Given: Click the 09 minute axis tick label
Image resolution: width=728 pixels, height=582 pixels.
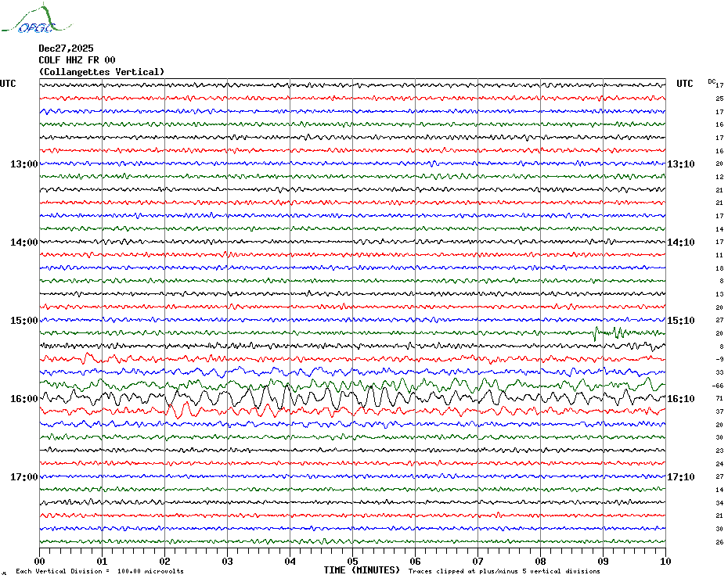Looking at the screenshot, I should coord(603,561).
